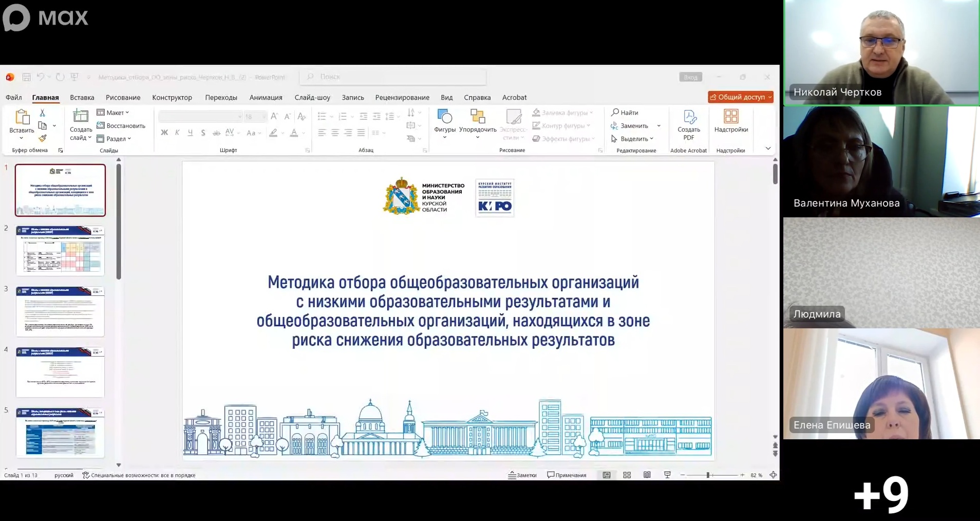Switch to the Slide Show (Слайд-шоу) tab

click(312, 98)
